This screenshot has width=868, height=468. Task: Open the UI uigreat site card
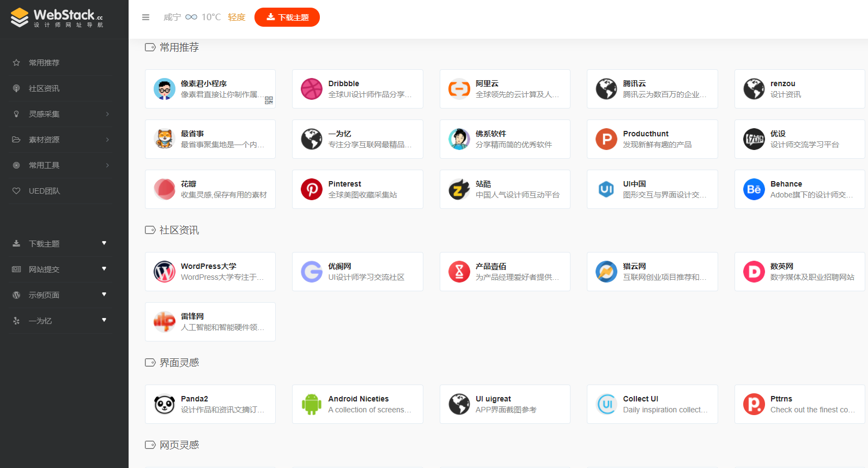[x=505, y=404]
